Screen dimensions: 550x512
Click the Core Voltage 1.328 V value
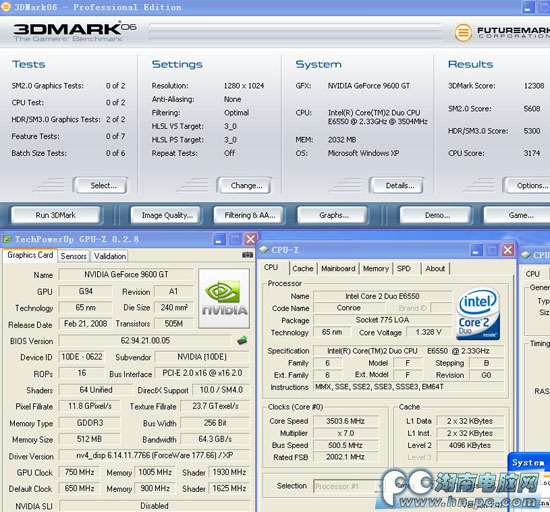point(429,332)
